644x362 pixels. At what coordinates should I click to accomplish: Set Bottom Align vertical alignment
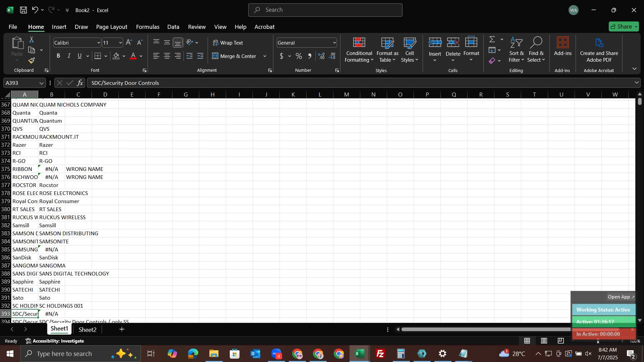pos(178,43)
